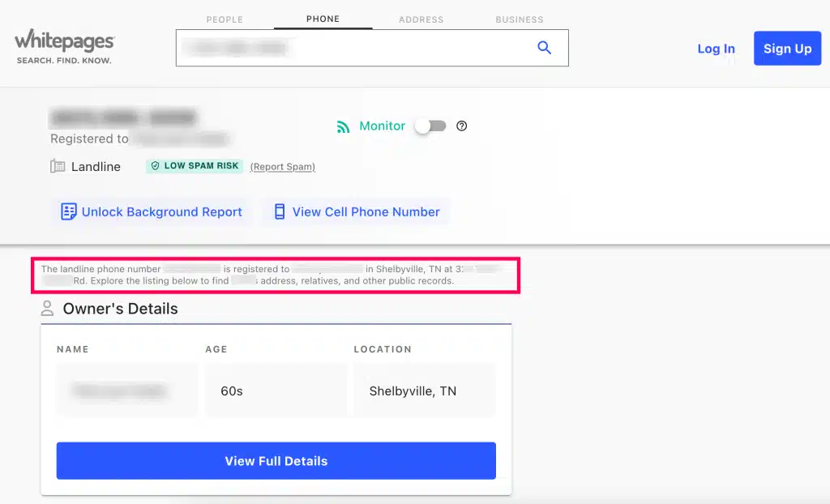Click Unlock Background Report

tap(151, 211)
